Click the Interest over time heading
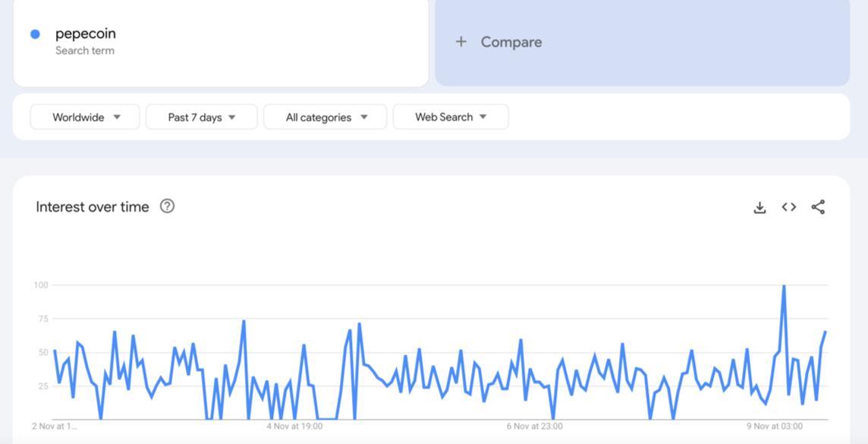Viewport: 868px width, 444px height. [93, 207]
